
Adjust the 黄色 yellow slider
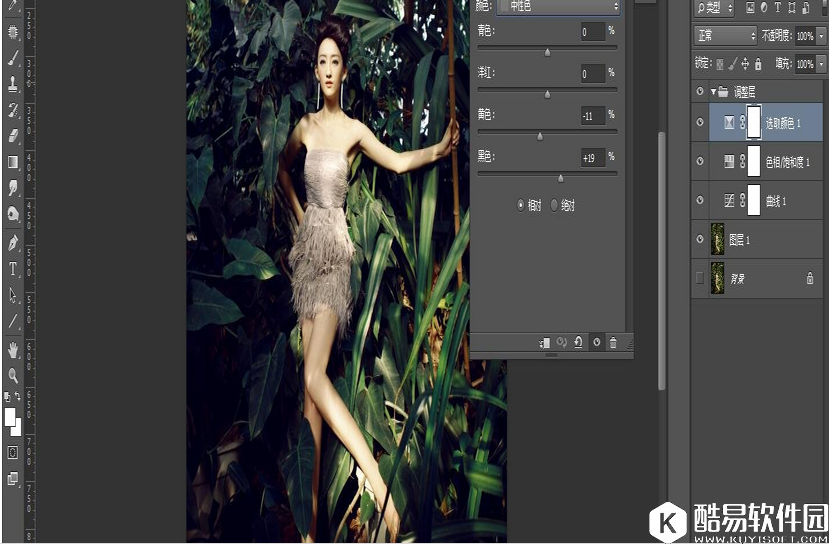click(x=540, y=134)
